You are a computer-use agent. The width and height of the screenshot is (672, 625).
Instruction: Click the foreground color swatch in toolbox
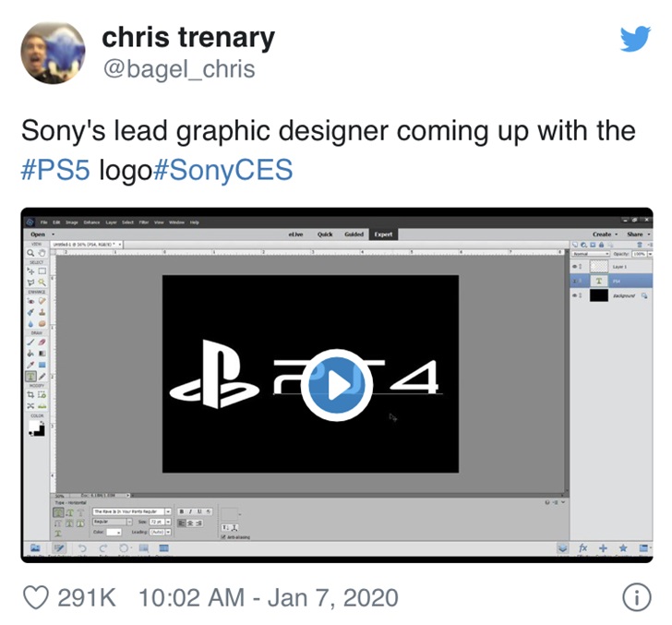click(34, 427)
